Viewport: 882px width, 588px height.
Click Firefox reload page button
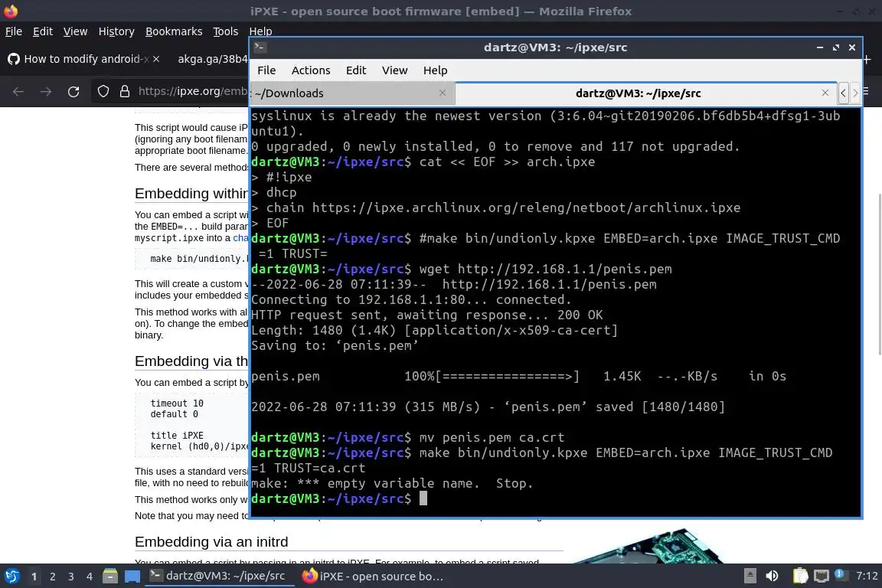pos(73,92)
